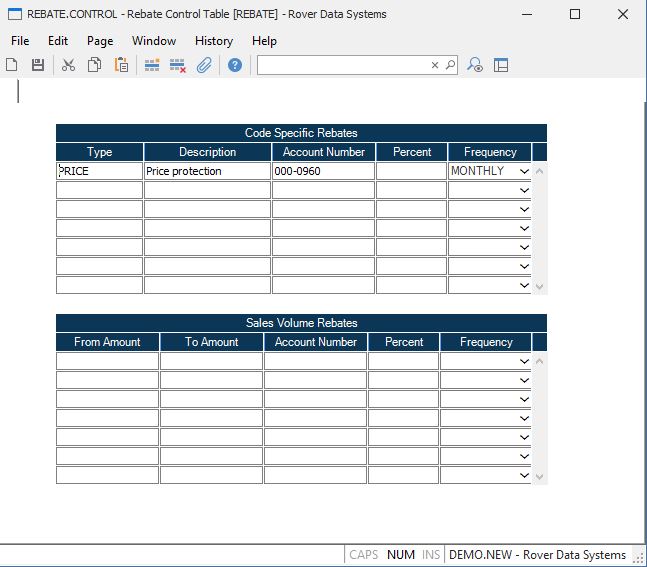647x567 pixels.
Task: Open attachments with the paperclip icon
Action: [204, 65]
